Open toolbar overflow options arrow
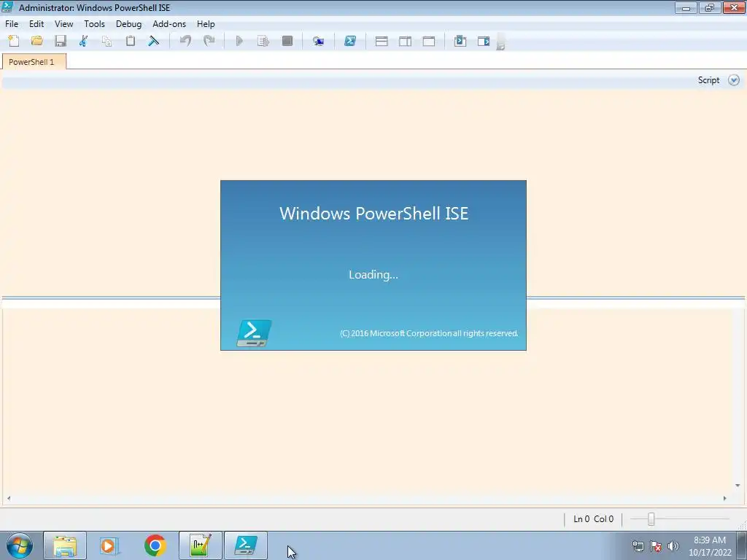 point(500,42)
